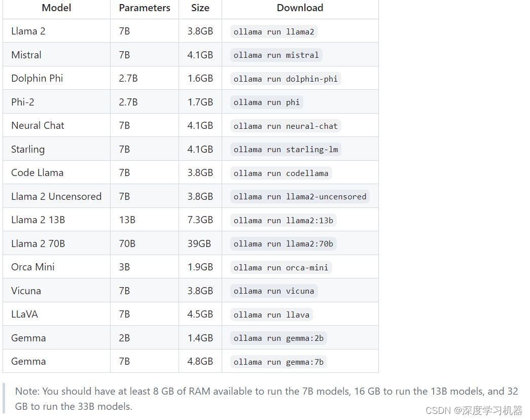Click the 'ollama run llava' command
530x420 pixels.
(271, 314)
